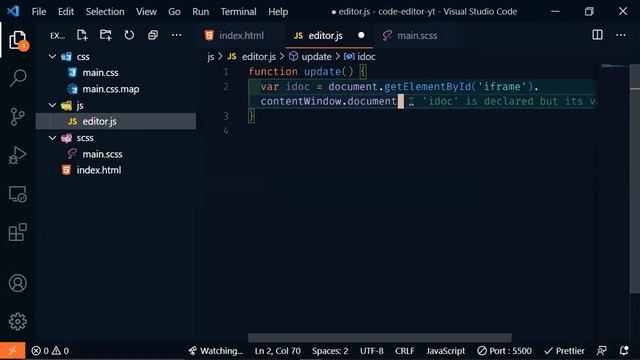Open the File menu

39,11
